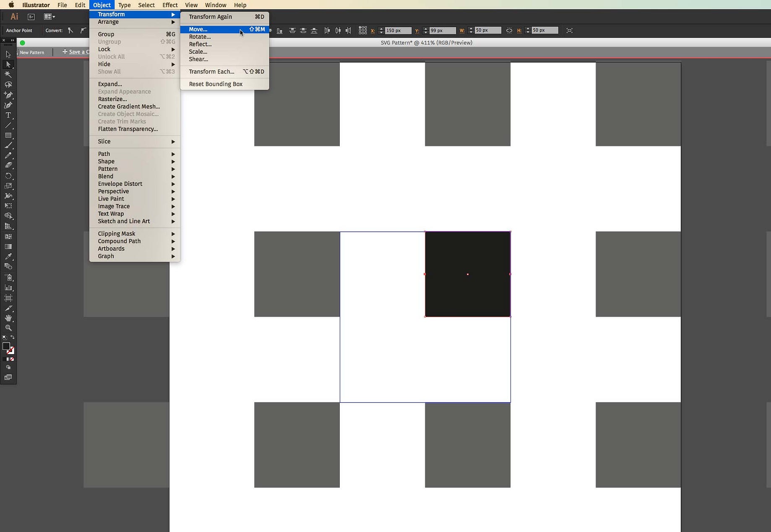Image resolution: width=771 pixels, height=532 pixels.
Task: Click the Isolate Selected Object icon in control bar
Action: (569, 31)
